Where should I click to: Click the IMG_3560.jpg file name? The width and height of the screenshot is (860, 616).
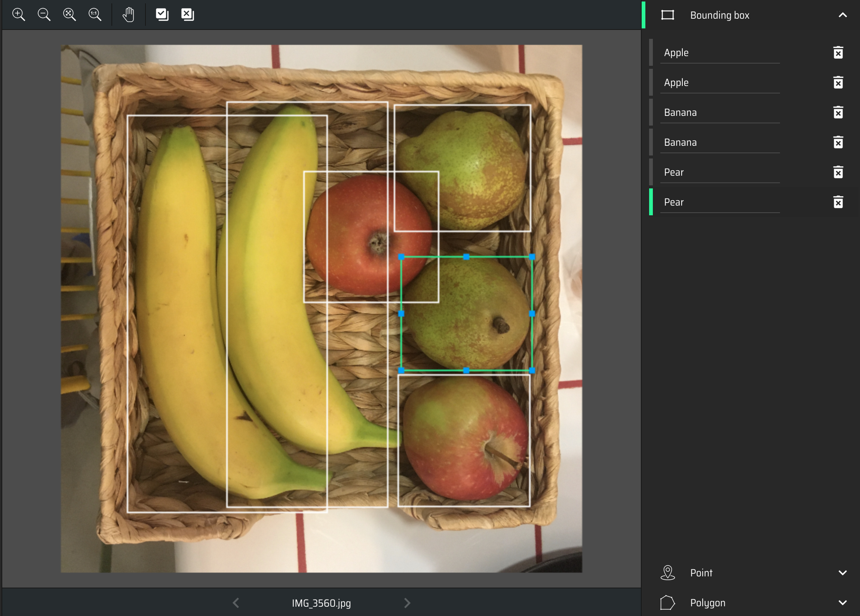(x=321, y=603)
